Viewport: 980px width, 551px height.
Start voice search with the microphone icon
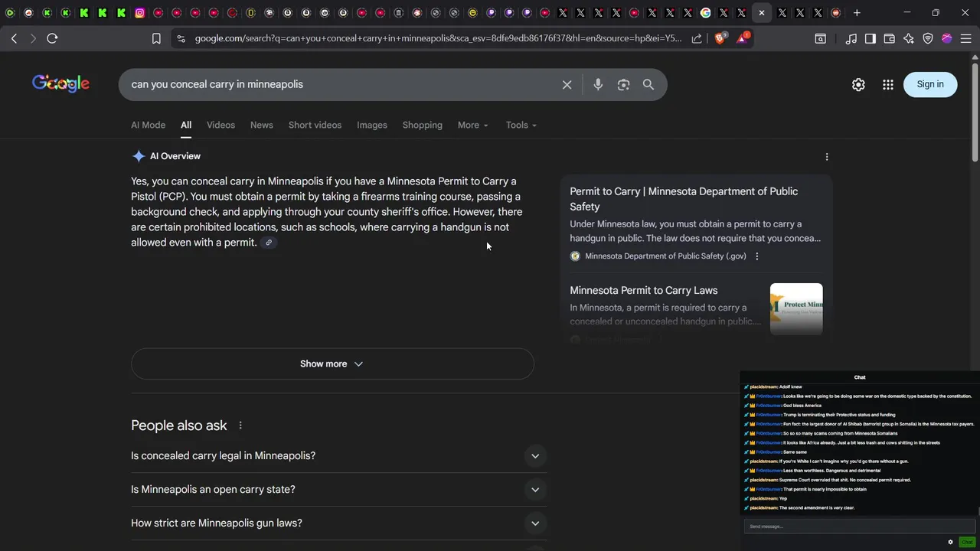pyautogui.click(x=598, y=85)
